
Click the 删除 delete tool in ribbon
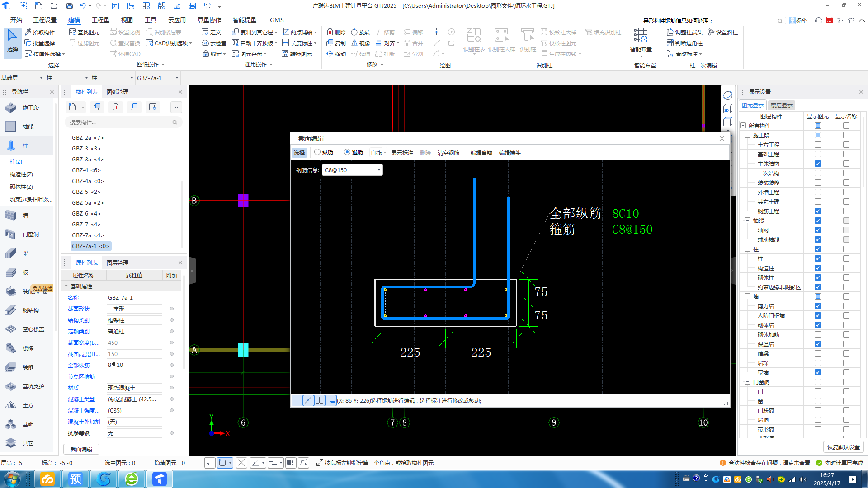click(x=336, y=32)
